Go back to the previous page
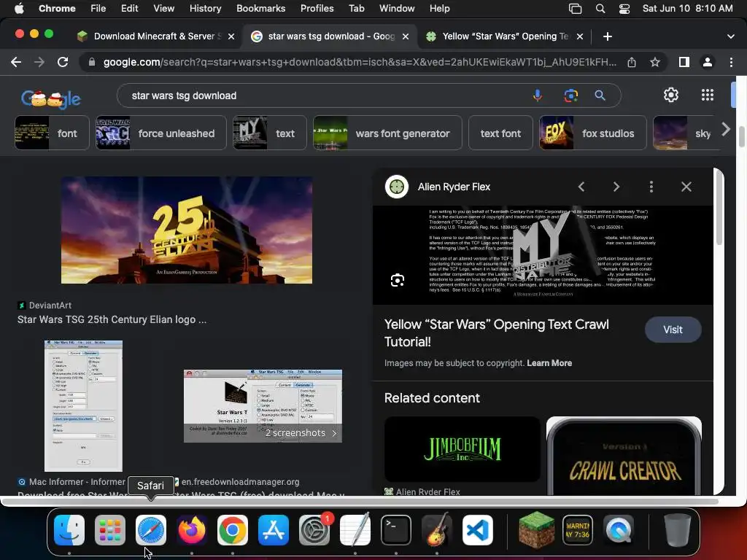This screenshot has width=747, height=560. (16, 63)
